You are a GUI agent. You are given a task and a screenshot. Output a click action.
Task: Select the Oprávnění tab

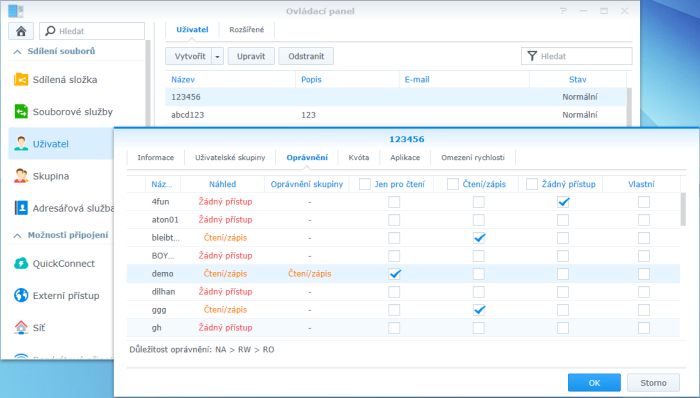(x=307, y=158)
